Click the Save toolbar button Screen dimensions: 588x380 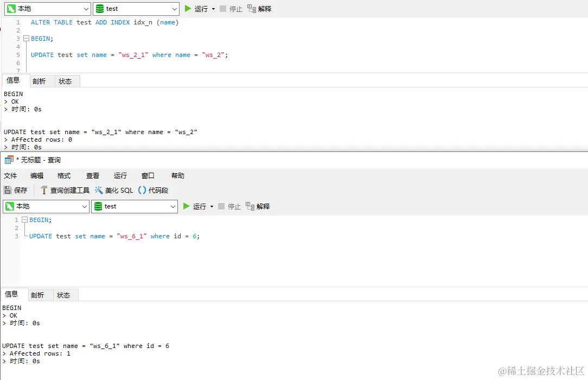coord(16,190)
